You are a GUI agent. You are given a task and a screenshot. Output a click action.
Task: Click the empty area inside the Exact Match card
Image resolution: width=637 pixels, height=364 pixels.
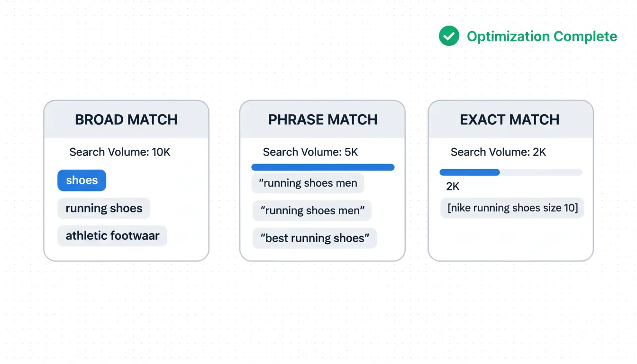510,239
